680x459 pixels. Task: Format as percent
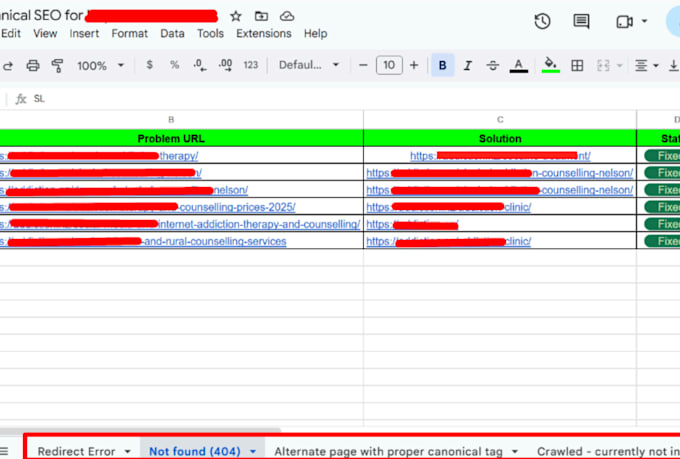point(174,65)
